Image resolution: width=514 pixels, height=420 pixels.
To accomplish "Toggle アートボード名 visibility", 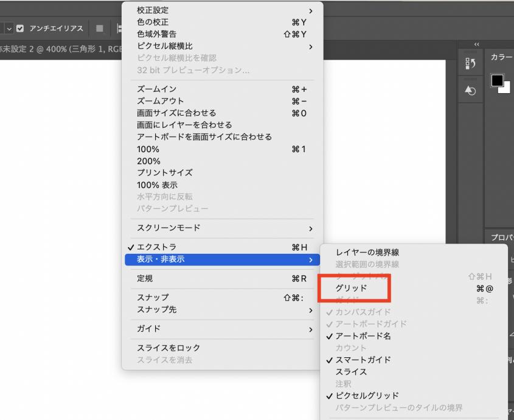I will click(x=414, y=336).
